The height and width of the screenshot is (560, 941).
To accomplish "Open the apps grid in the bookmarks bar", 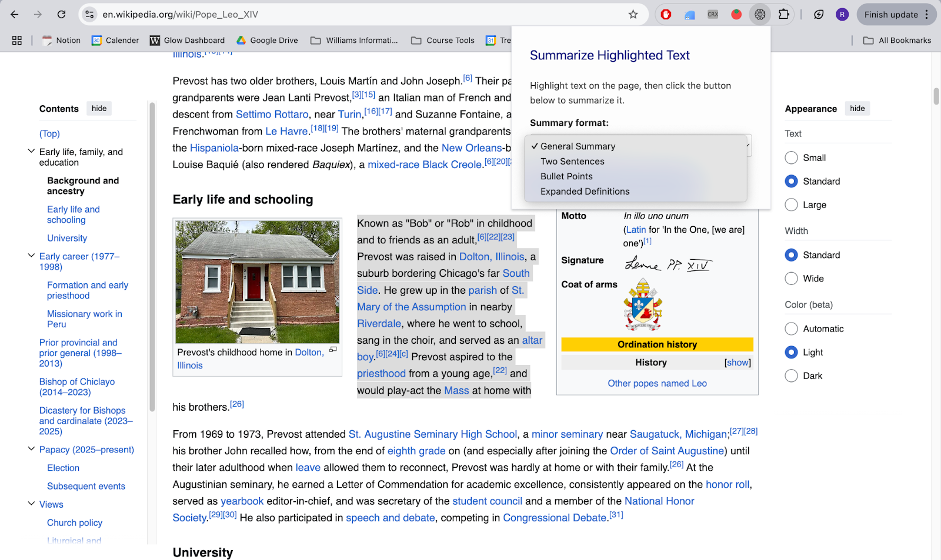I will tap(17, 41).
